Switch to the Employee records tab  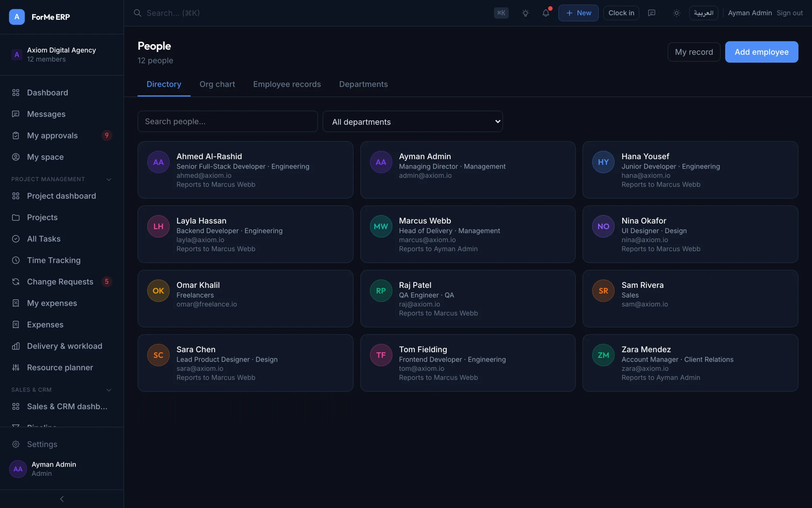click(287, 84)
